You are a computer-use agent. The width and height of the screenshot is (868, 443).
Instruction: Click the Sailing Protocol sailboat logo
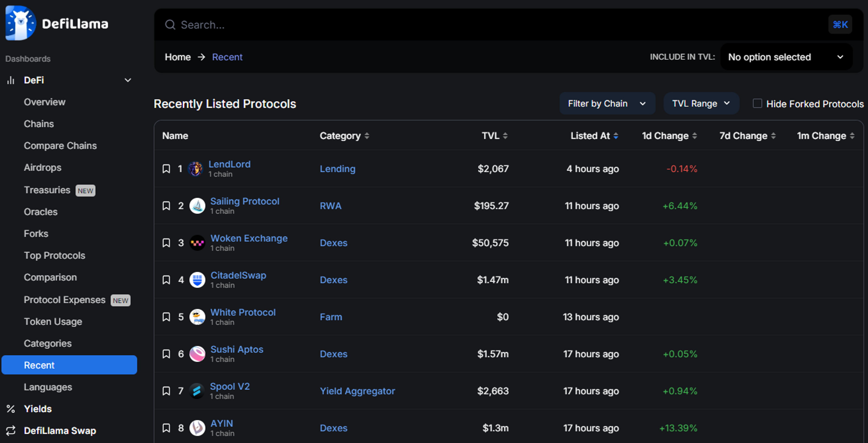click(198, 206)
